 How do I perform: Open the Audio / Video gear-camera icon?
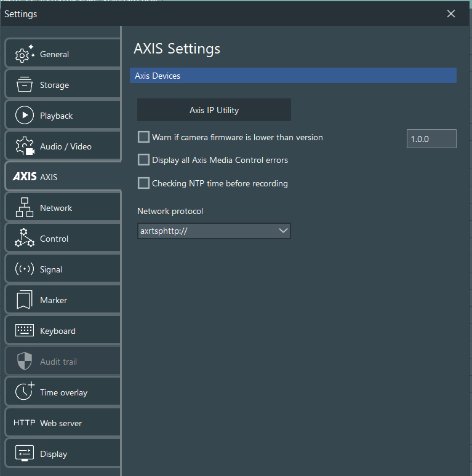click(x=25, y=146)
